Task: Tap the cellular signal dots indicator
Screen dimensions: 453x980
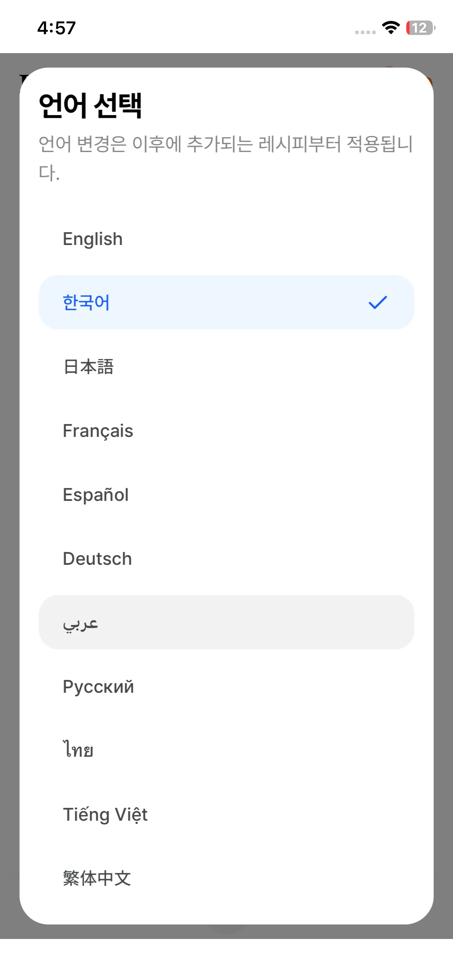Action: (x=365, y=32)
